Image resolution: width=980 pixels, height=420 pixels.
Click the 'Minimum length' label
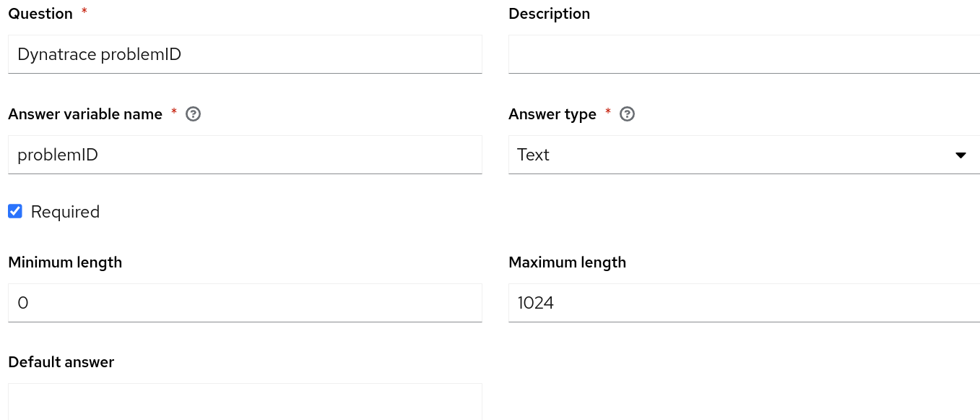65,262
